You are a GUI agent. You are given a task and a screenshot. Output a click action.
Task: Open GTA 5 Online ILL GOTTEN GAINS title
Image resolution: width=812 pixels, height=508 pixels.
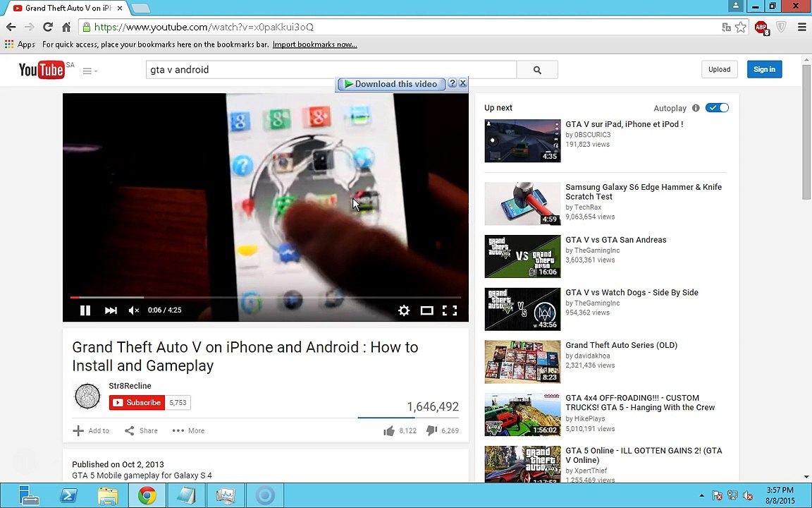(644, 455)
